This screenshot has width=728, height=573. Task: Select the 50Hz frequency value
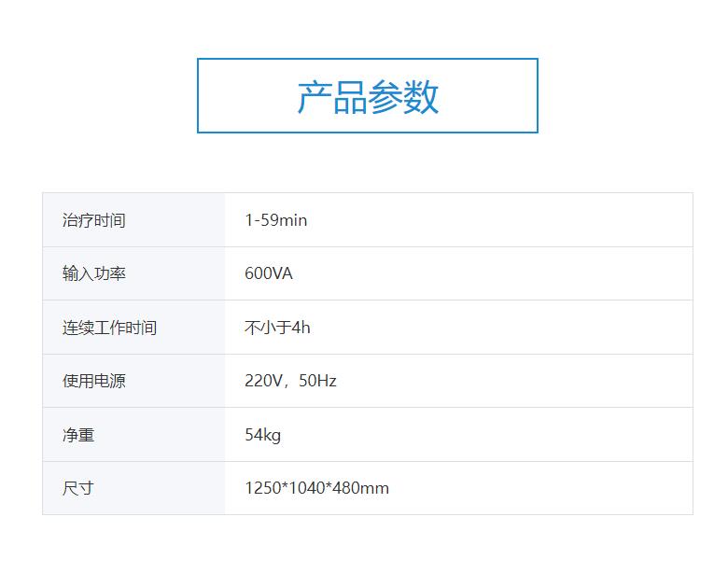point(318,381)
